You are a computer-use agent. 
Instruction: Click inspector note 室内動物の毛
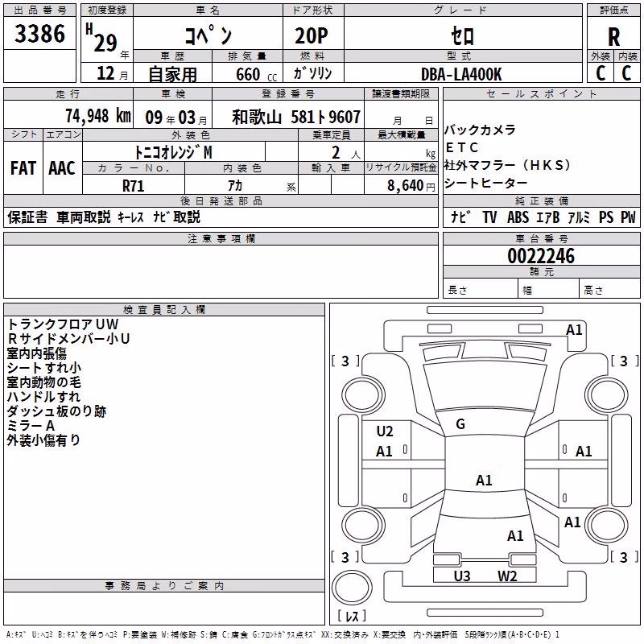tap(44, 382)
